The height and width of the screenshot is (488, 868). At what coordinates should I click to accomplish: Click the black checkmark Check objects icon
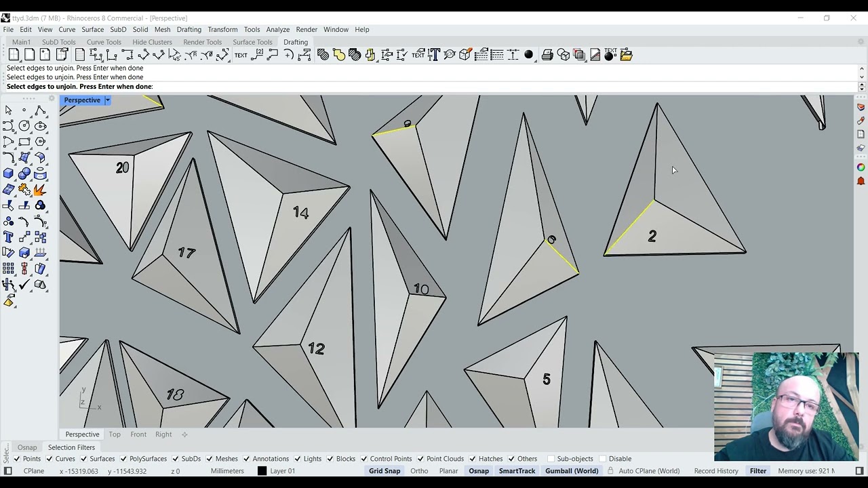[24, 285]
